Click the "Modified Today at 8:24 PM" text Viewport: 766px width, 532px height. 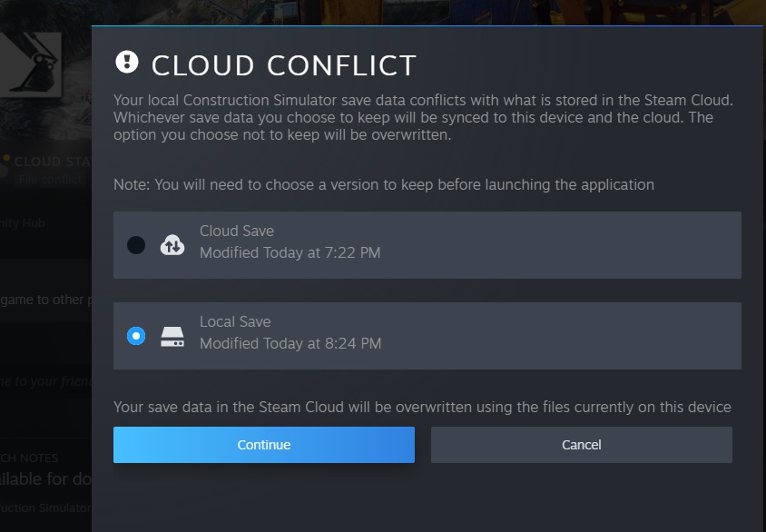(290, 343)
